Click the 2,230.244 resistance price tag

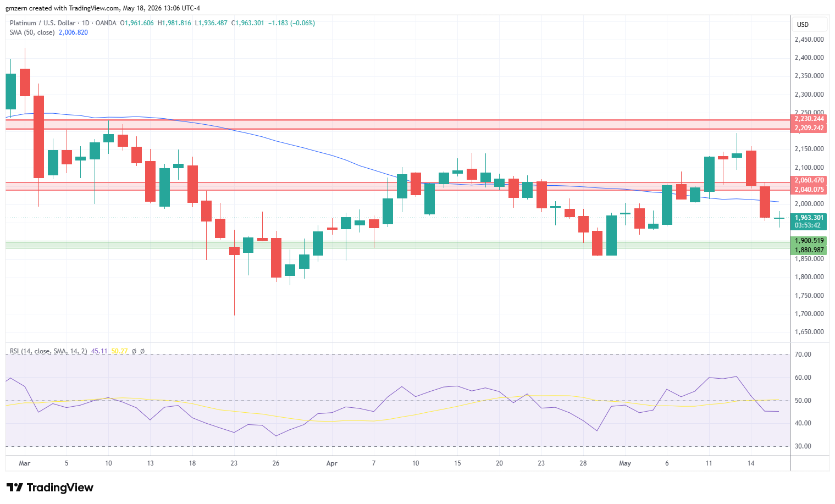click(x=809, y=119)
